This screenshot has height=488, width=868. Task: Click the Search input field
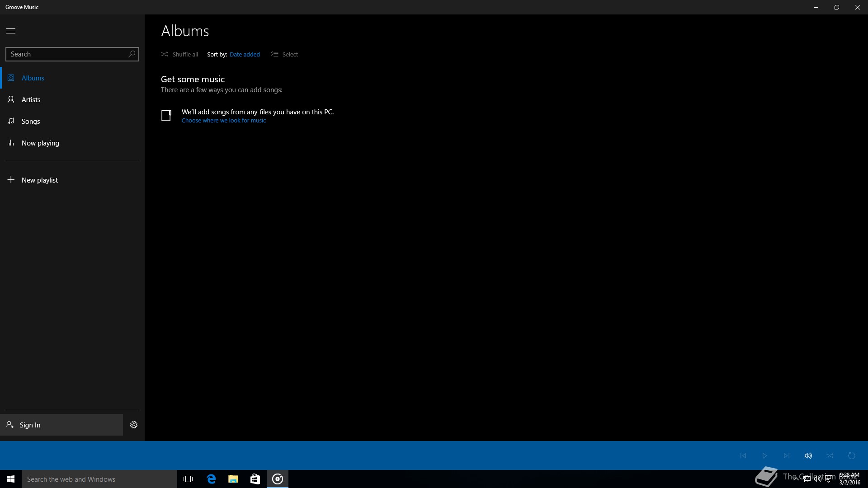[66, 54]
